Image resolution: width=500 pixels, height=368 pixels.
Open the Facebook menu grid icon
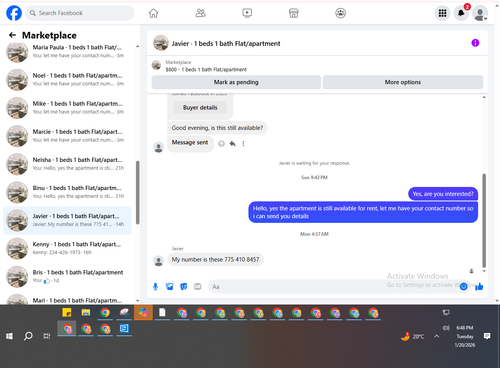[x=442, y=13]
